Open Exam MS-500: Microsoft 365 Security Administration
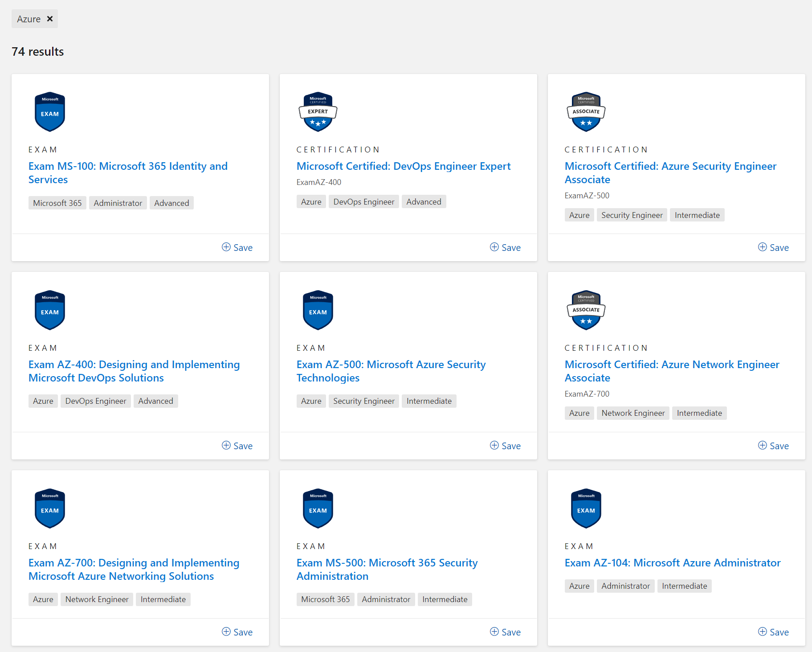 click(x=387, y=570)
